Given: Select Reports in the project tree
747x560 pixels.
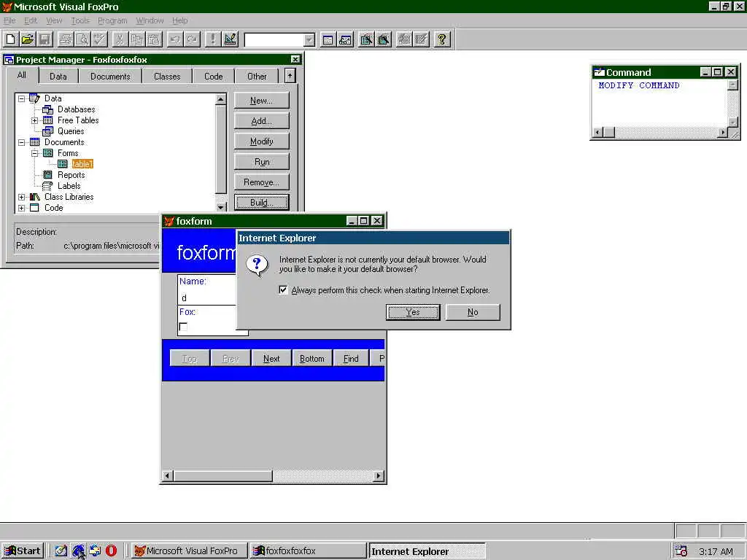Looking at the screenshot, I should [71, 175].
